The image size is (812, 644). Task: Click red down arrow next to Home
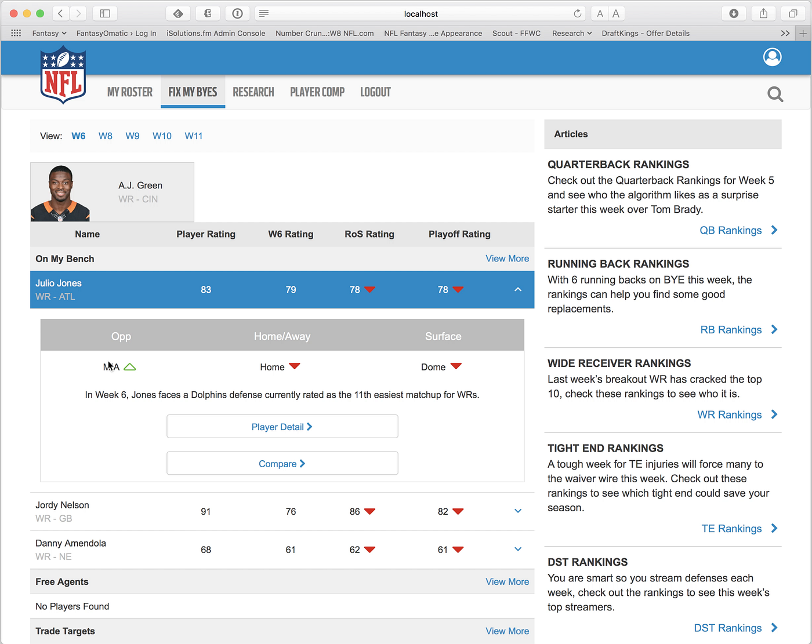coord(295,366)
